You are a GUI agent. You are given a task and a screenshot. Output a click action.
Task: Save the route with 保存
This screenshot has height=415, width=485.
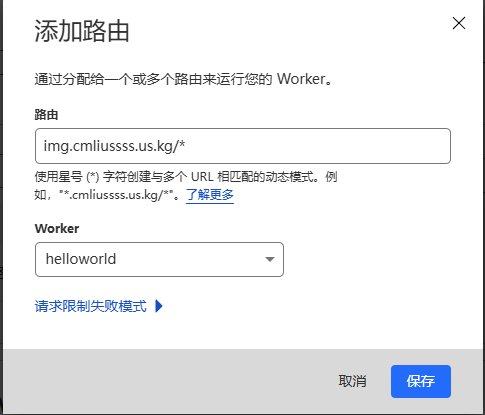click(421, 381)
